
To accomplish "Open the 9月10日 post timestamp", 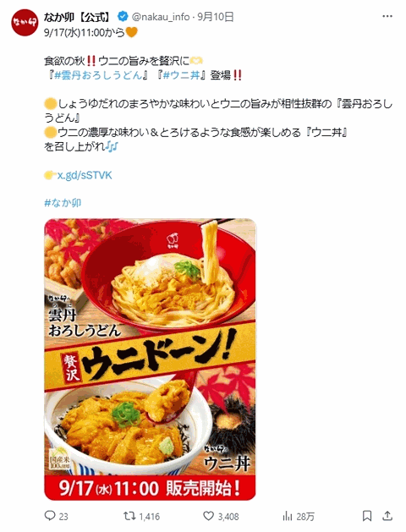I will tap(216, 17).
